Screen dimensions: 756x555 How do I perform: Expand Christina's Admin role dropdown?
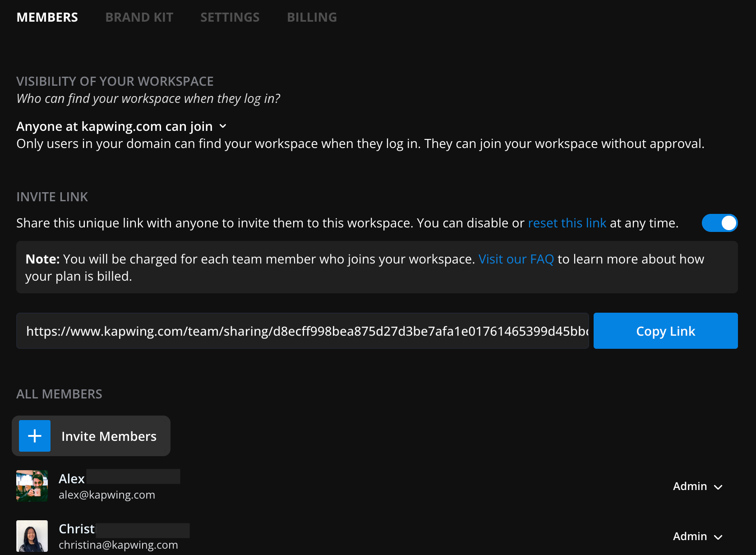tap(697, 536)
